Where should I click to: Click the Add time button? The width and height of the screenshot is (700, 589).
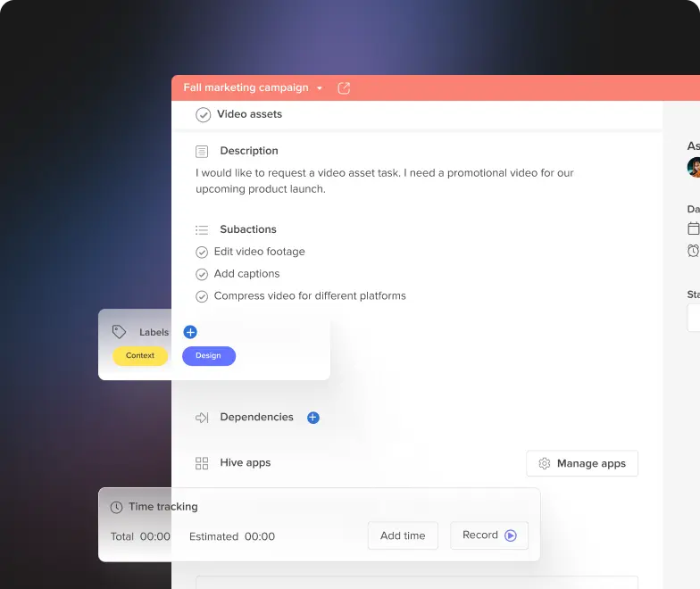[x=403, y=535]
